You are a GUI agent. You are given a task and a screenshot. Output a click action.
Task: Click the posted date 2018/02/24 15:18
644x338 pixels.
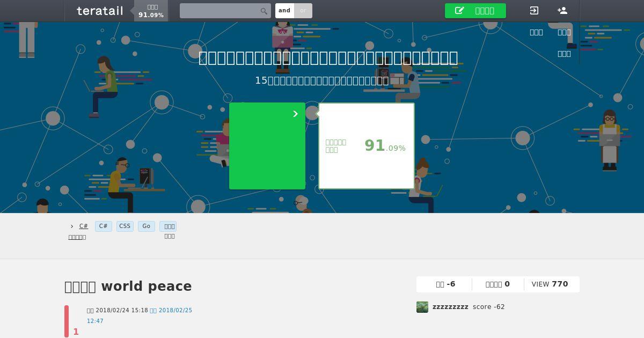click(118, 310)
